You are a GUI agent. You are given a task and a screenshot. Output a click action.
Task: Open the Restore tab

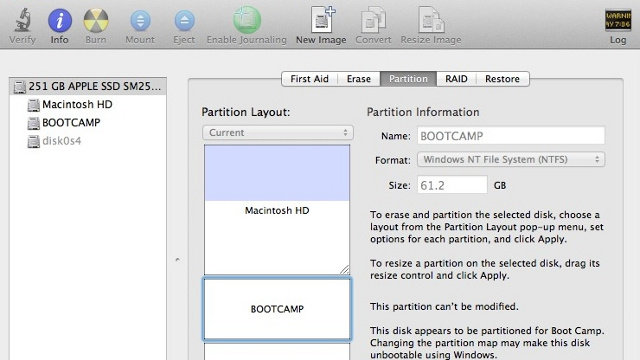[x=502, y=79]
